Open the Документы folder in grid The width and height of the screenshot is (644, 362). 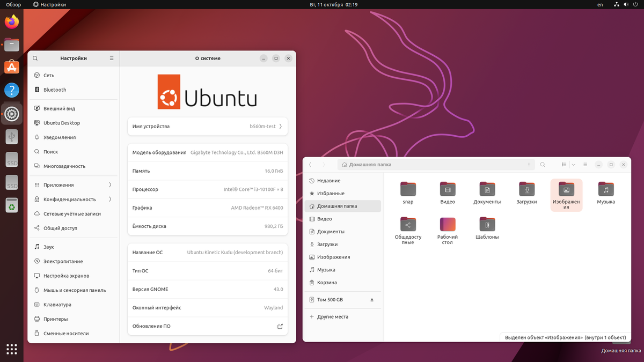tap(487, 194)
